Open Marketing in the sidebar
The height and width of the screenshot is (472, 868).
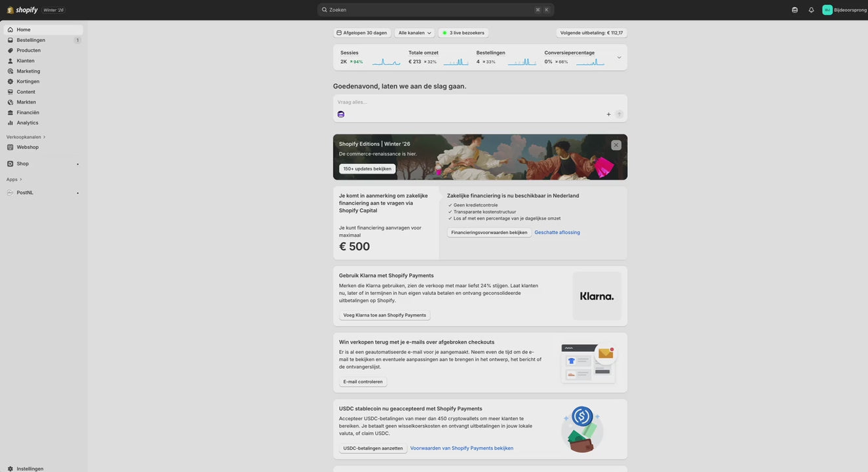click(43, 71)
